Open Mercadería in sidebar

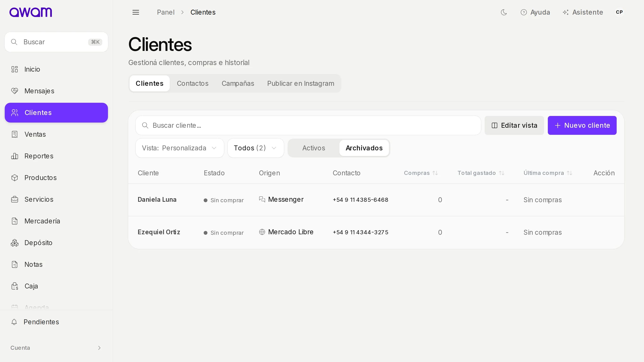click(56, 221)
